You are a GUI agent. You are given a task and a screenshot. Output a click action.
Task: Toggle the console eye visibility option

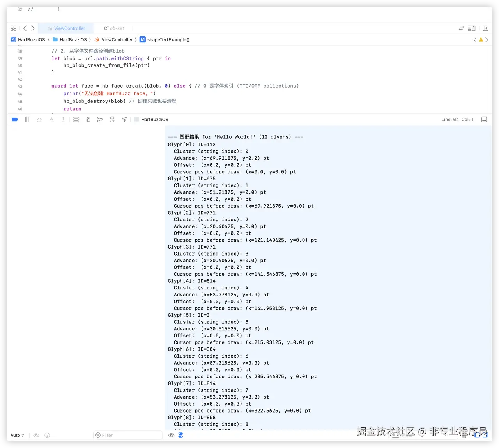171,435
